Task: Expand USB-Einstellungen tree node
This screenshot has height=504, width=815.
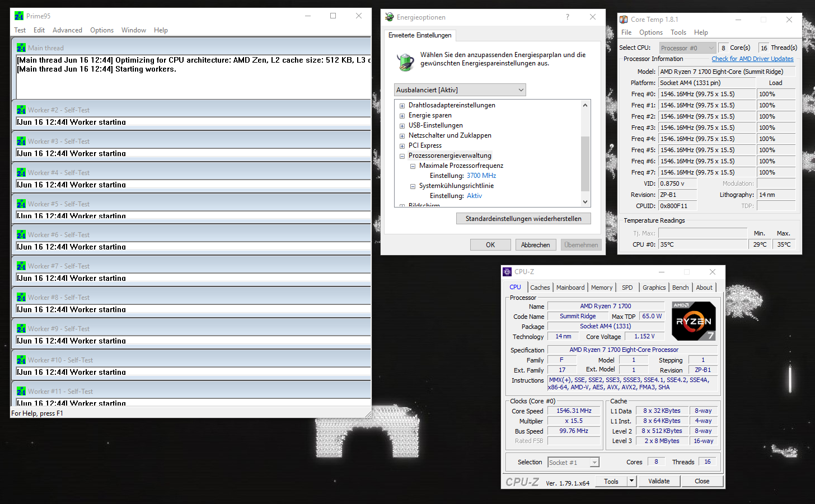Action: [x=402, y=126]
